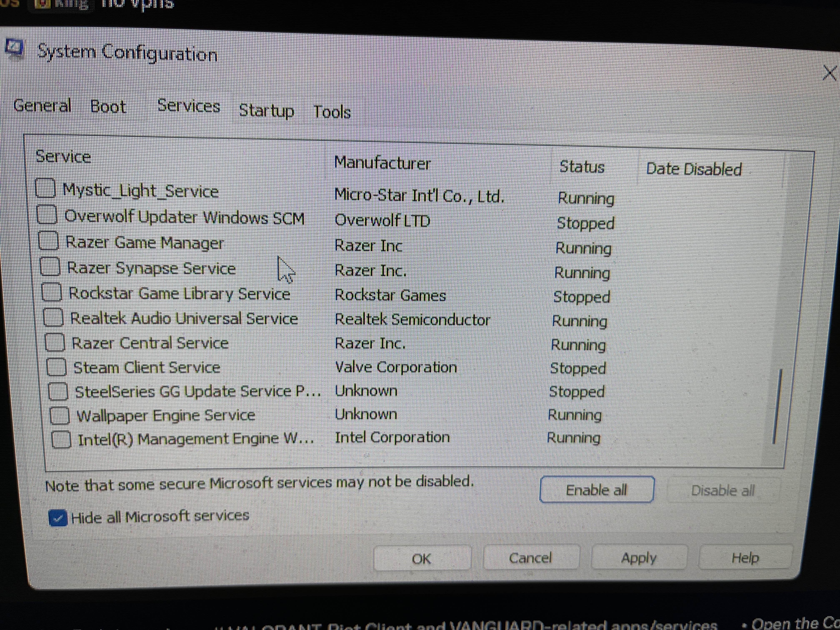Uncheck Hide all Microsoft services
Screen dimensions: 840x630
58,518
